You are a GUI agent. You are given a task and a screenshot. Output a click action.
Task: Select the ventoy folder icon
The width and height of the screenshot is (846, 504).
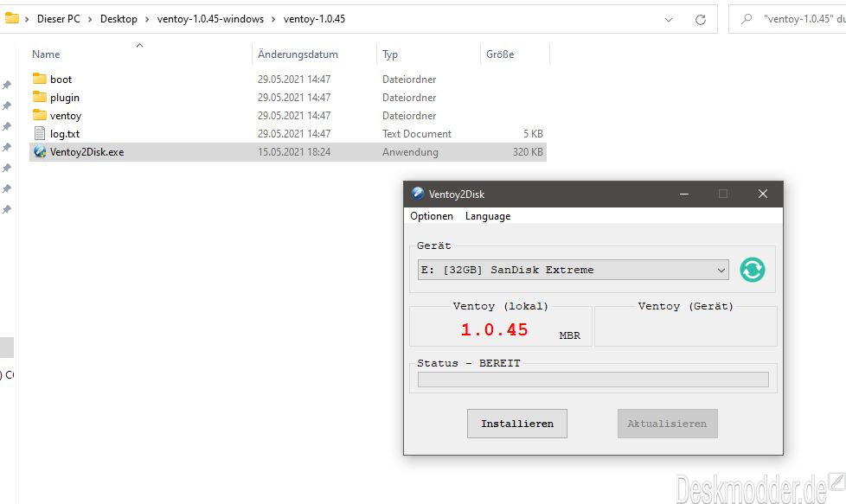(40, 115)
